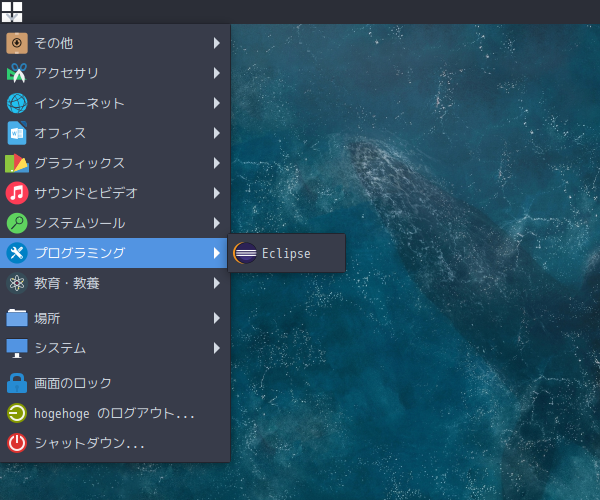This screenshot has height=500, width=600.
Task: Expand the インターネット submenu arrow
Action: click(x=217, y=103)
